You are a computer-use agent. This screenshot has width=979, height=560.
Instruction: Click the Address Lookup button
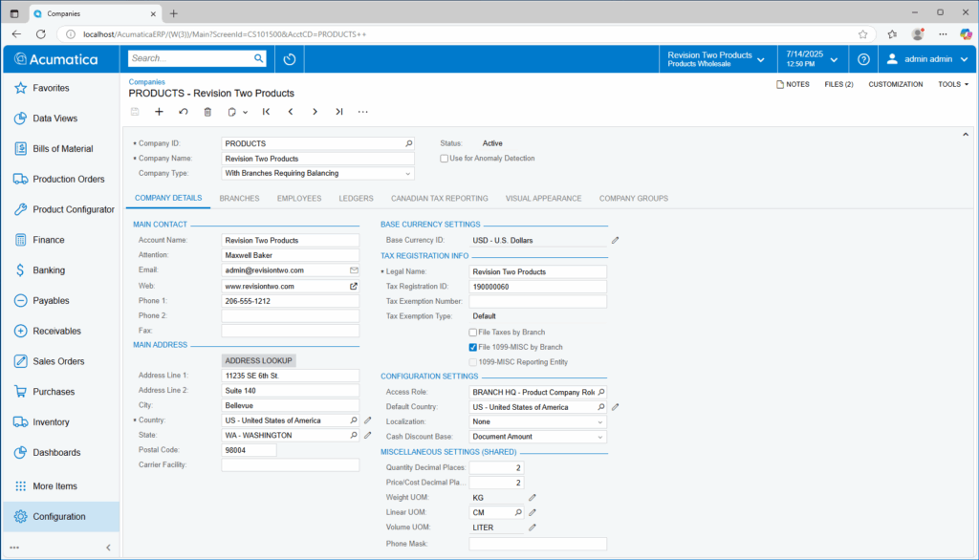point(258,361)
